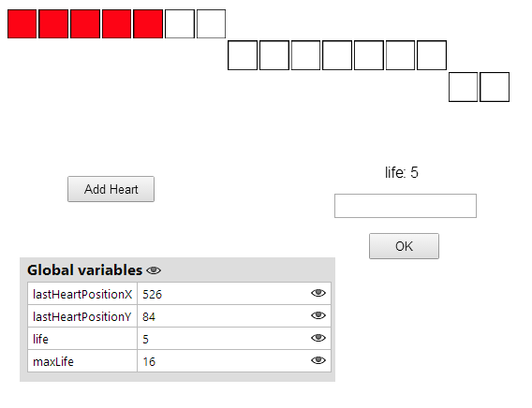
Task: Click the last empty square in top row
Action: tap(211, 24)
